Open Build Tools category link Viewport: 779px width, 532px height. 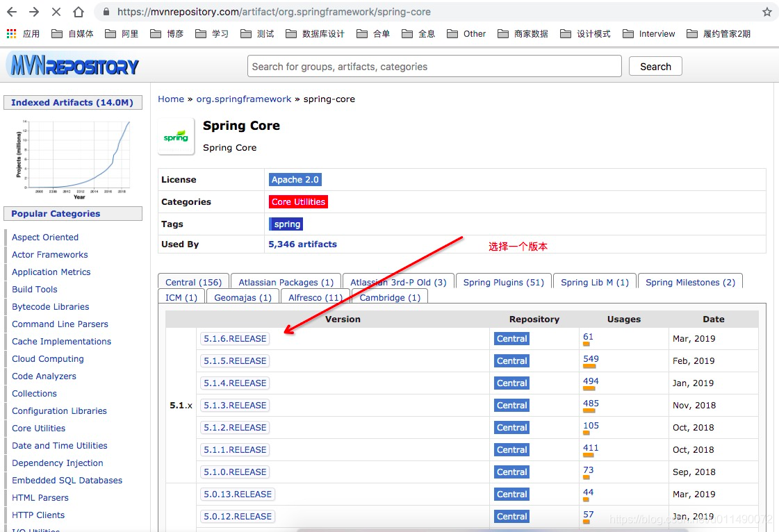point(35,289)
